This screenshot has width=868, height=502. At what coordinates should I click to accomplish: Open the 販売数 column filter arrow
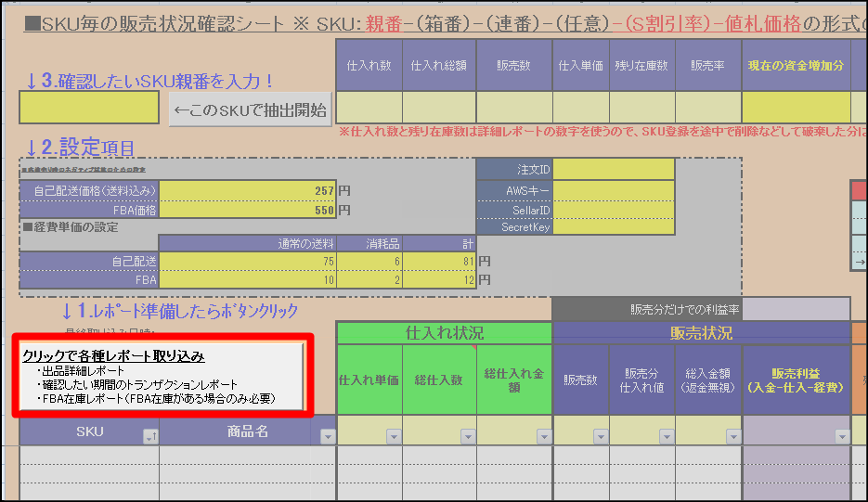point(599,436)
